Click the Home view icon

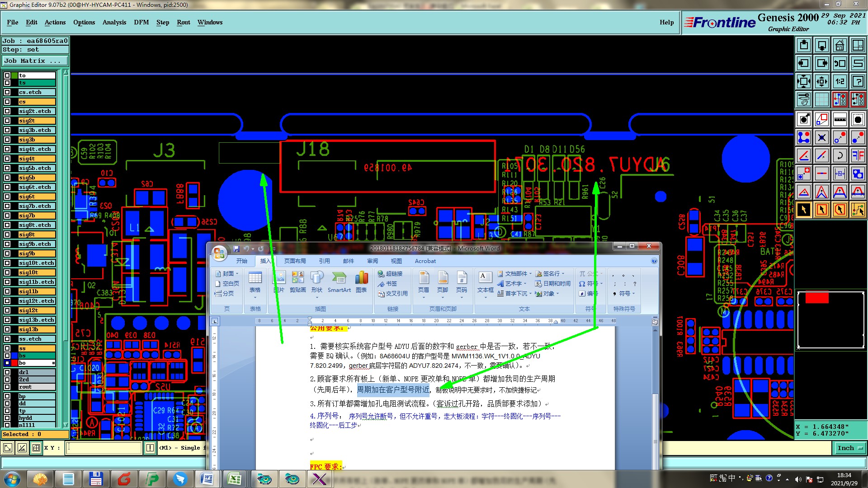pyautogui.click(x=840, y=45)
